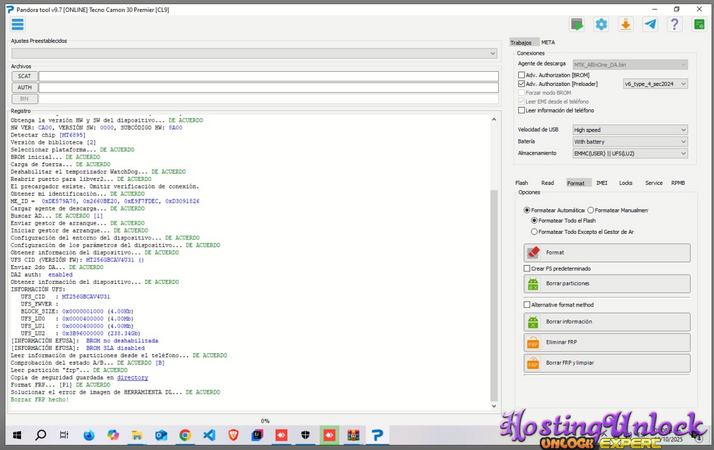Screen dimensions: 714x450
Task: Open Visual Studio Code from the taskbar
Action: 209,436
